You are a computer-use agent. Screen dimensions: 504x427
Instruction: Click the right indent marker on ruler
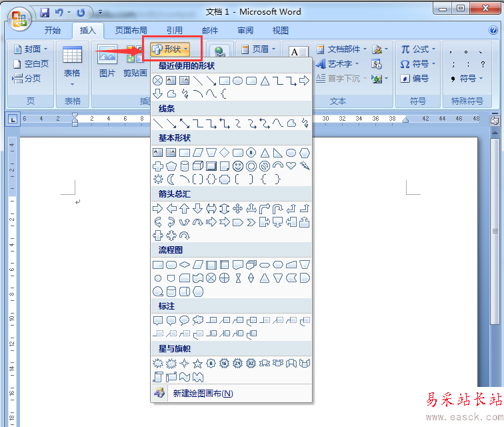(x=406, y=120)
